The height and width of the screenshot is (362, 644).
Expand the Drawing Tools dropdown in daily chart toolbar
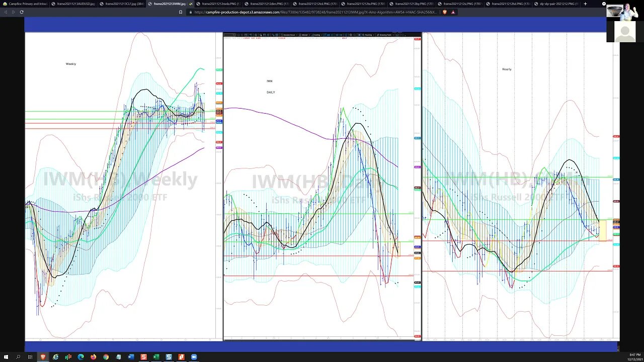tap(385, 35)
